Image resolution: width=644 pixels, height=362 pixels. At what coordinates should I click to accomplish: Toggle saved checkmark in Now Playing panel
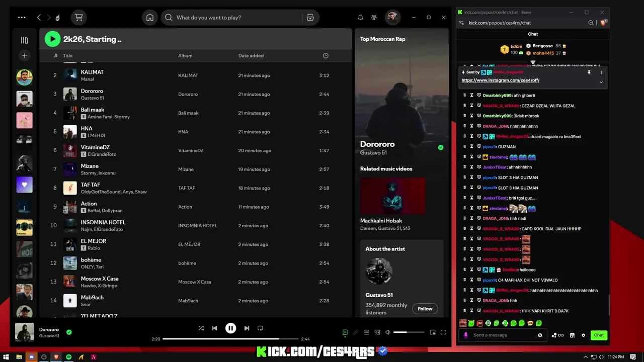[441, 148]
